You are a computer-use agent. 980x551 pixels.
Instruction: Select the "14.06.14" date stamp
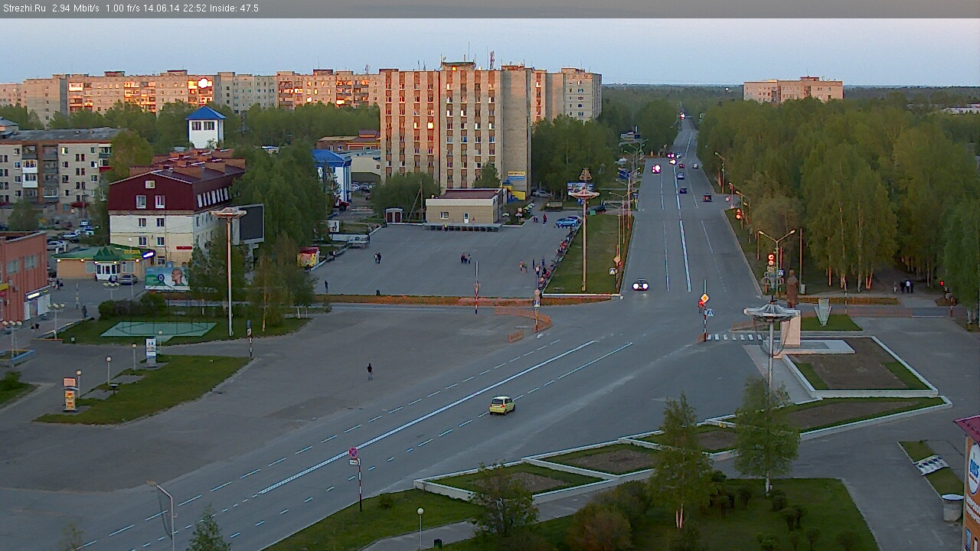pos(162,8)
